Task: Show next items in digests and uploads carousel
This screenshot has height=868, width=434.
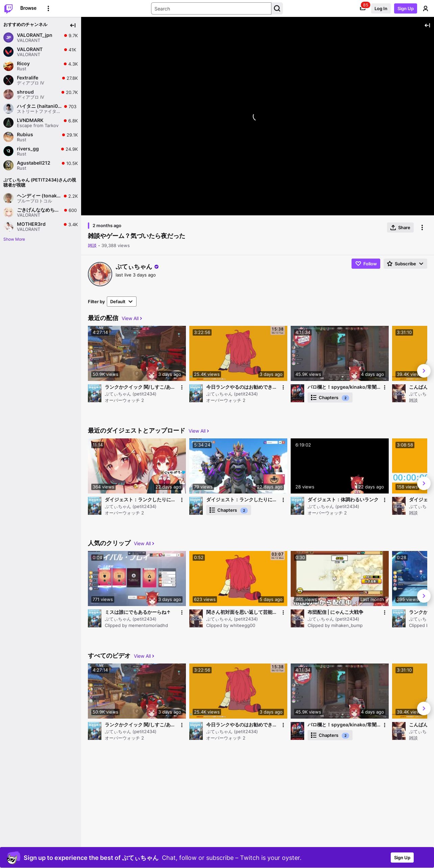Action: [424, 483]
